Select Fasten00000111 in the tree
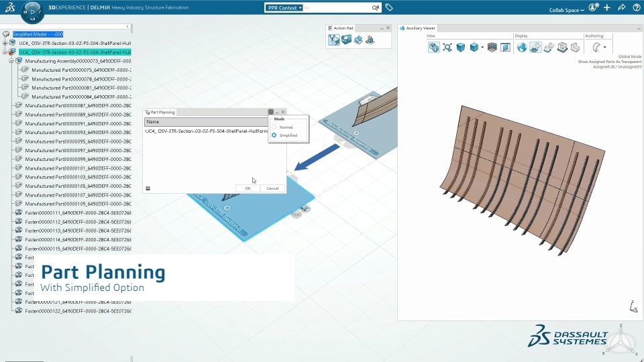Image resolution: width=644 pixels, height=362 pixels. tap(78, 213)
